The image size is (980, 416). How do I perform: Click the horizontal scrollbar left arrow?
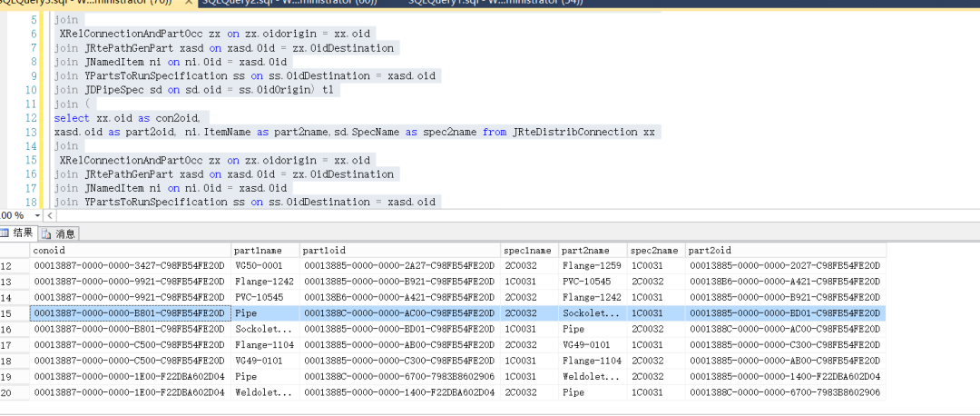[49, 215]
